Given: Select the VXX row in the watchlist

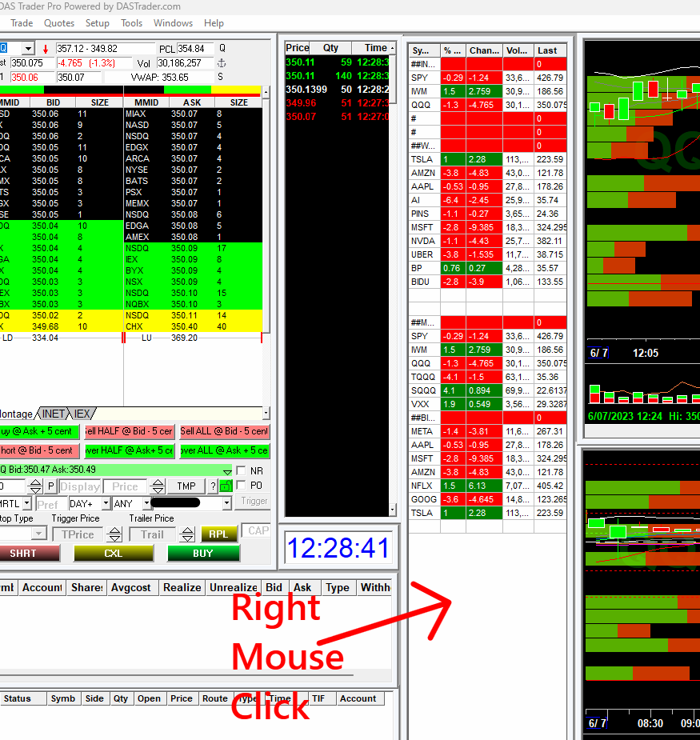Looking at the screenshot, I should tap(487, 405).
